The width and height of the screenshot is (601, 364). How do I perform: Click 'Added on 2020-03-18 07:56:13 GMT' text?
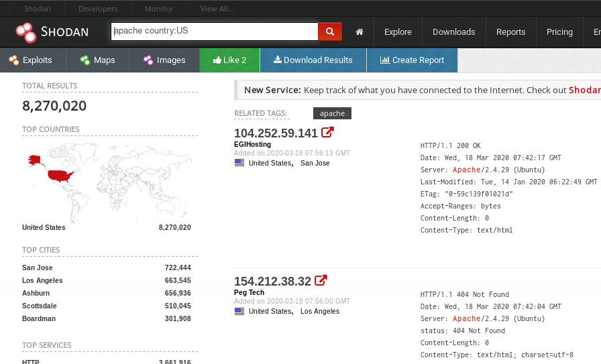coord(292,153)
